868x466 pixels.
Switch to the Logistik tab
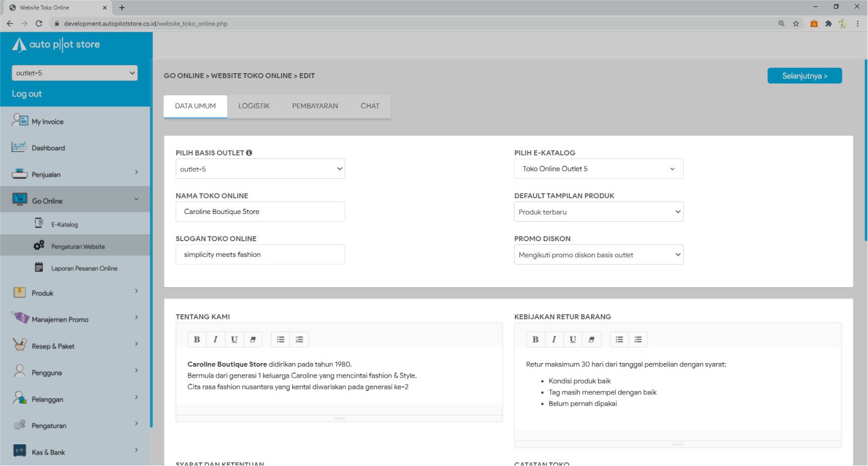click(x=254, y=106)
